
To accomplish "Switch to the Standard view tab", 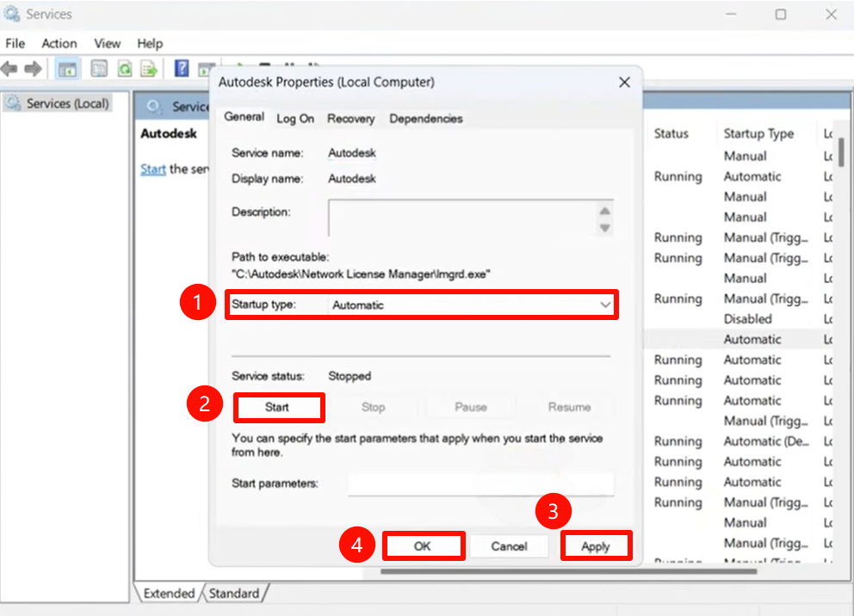I will point(236,593).
